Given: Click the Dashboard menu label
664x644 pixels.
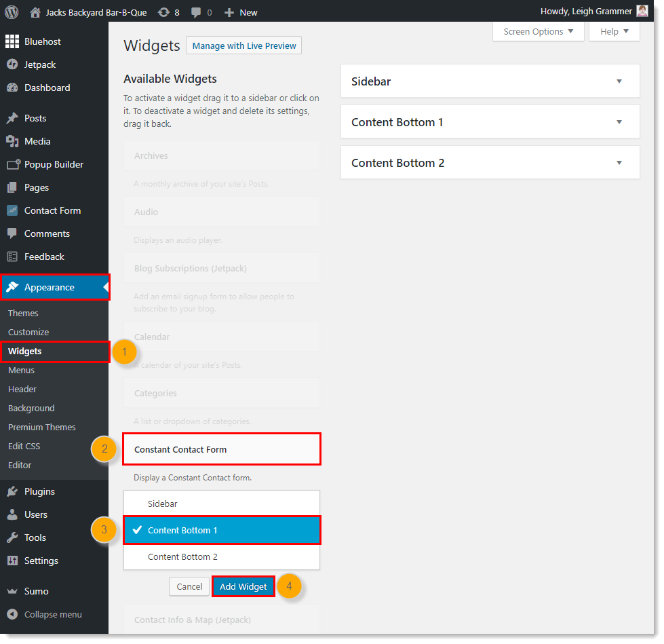Looking at the screenshot, I should [47, 88].
